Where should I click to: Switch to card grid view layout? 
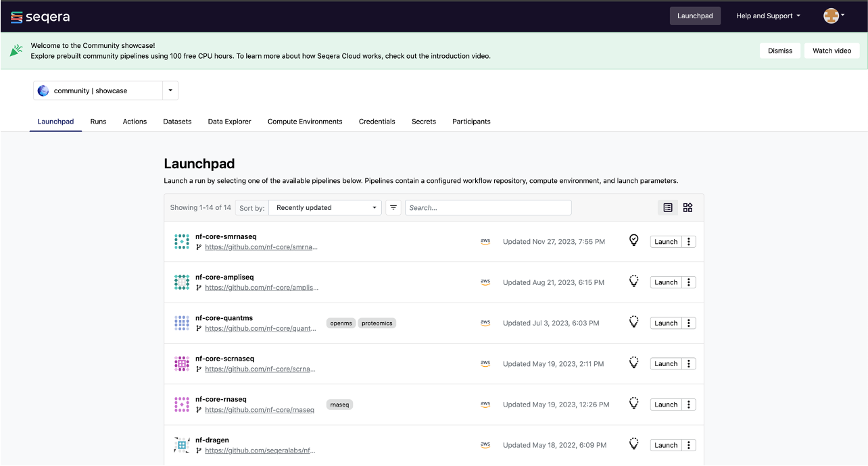click(x=688, y=207)
